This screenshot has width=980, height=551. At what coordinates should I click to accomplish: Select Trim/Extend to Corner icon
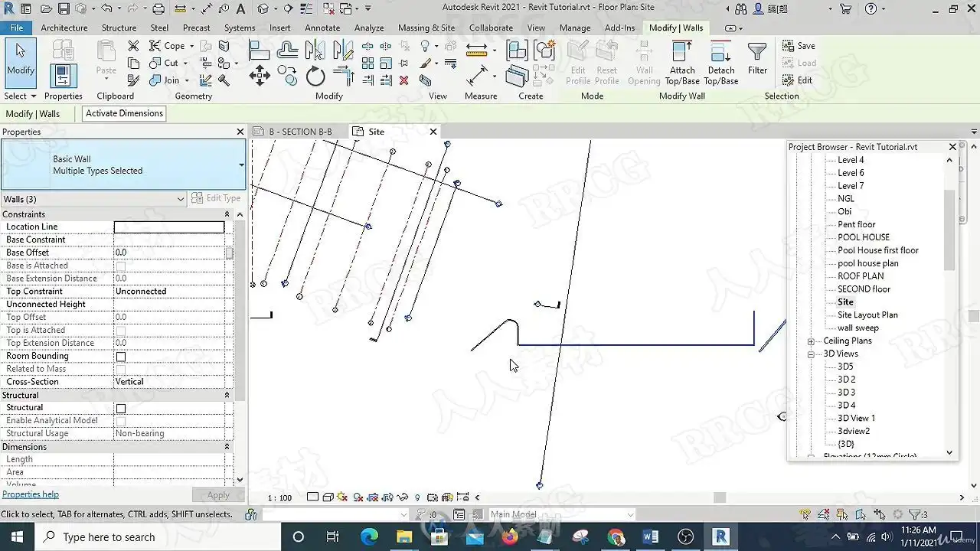pos(342,76)
